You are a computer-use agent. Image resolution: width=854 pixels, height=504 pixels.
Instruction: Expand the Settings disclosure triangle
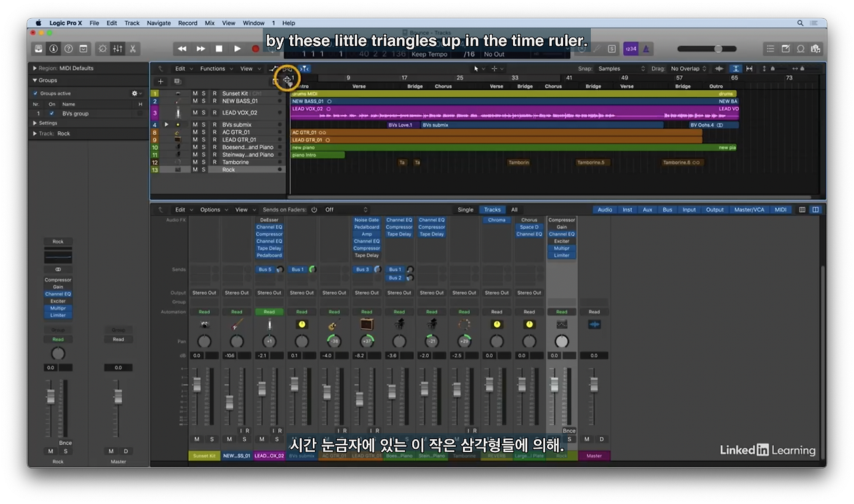click(x=35, y=123)
